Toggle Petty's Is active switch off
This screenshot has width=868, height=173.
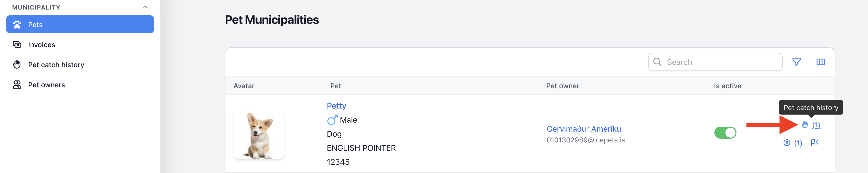pos(725,133)
